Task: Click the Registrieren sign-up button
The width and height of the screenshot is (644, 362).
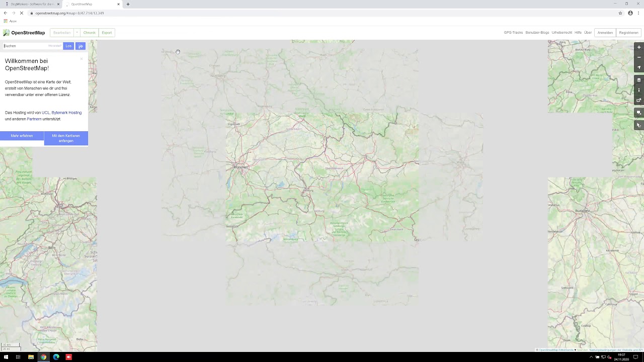Action: click(x=628, y=33)
